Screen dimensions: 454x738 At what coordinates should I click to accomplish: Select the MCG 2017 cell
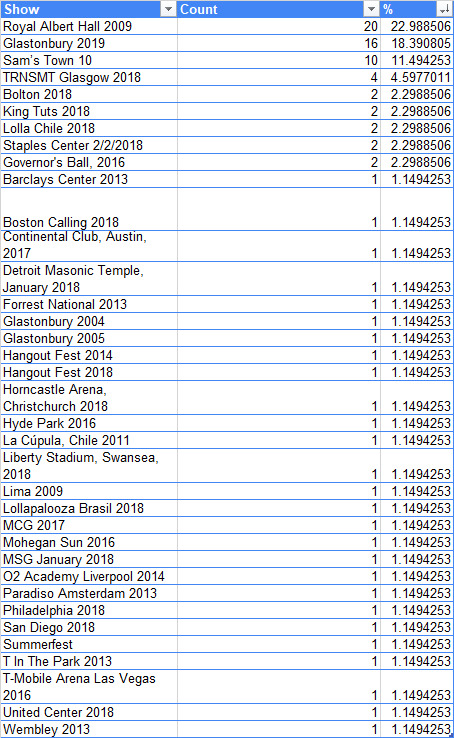pos(89,525)
